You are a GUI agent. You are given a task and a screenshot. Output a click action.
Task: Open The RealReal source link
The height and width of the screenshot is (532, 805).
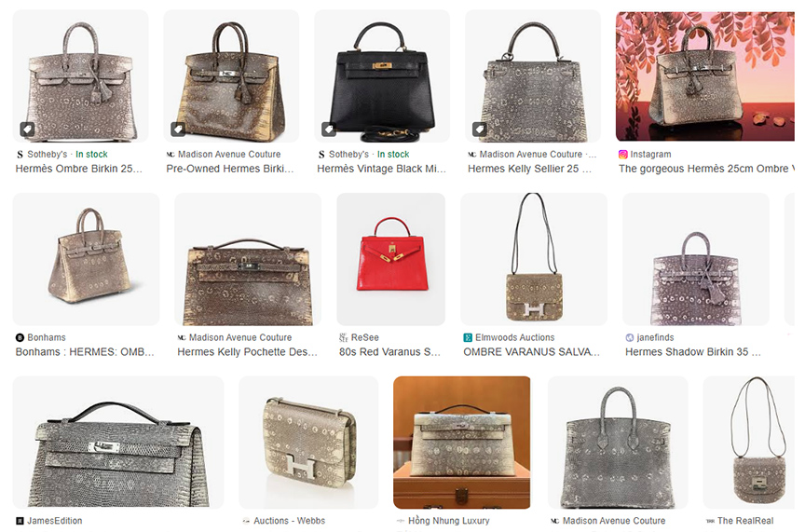745,521
